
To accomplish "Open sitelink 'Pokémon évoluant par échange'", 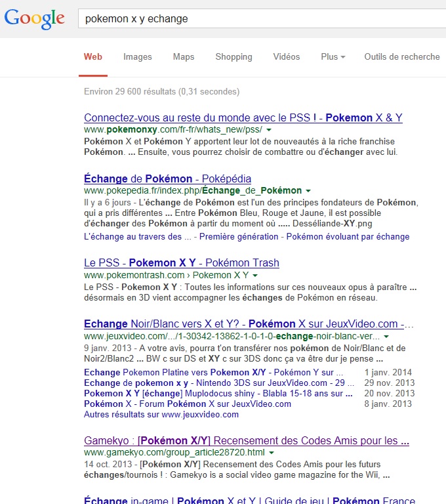I will (348, 236).
